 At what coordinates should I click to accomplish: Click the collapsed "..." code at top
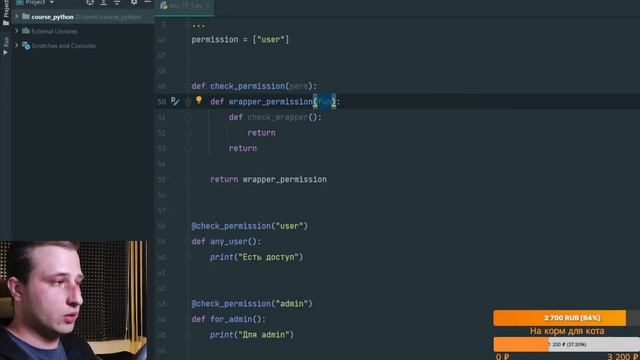point(198,25)
